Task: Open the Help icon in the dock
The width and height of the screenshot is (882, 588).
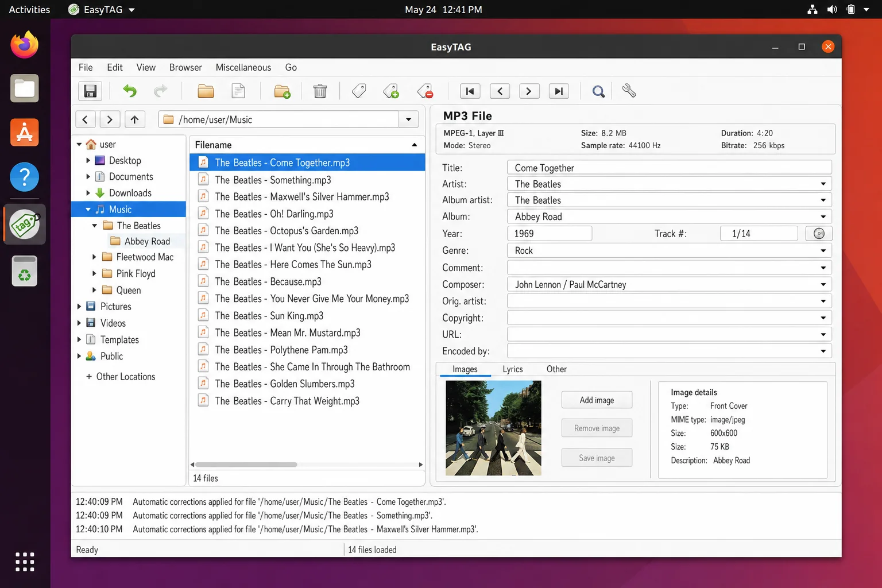Action: tap(25, 177)
